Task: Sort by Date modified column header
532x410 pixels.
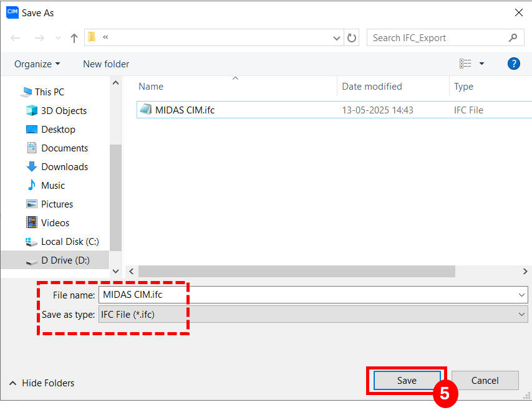Action: pyautogui.click(x=372, y=87)
